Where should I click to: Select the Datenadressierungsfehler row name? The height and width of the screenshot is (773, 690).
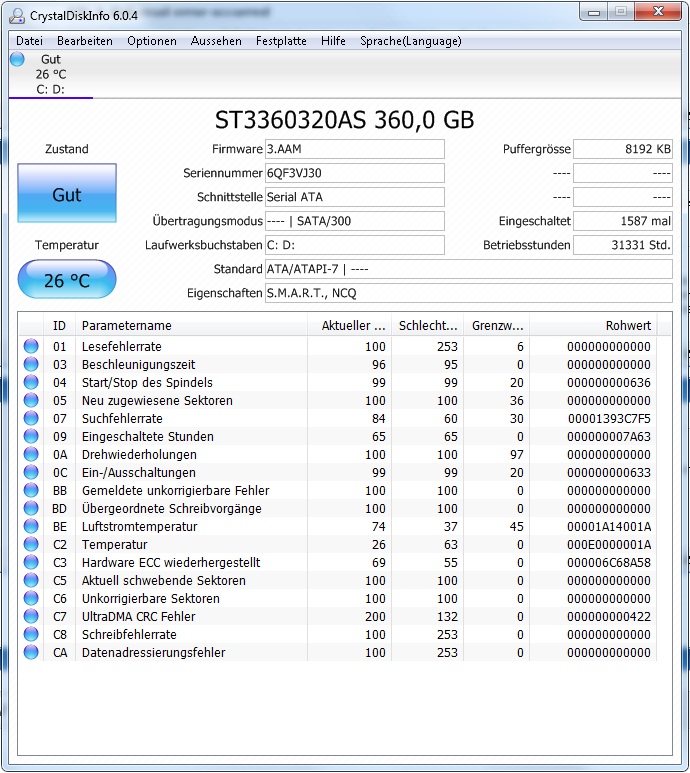click(x=154, y=653)
